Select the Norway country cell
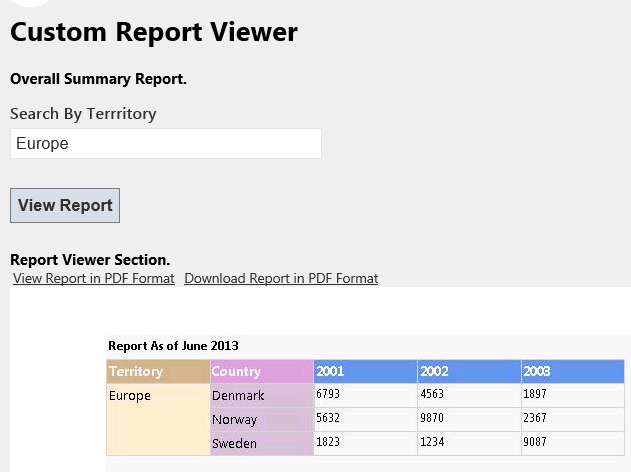 coord(262,420)
